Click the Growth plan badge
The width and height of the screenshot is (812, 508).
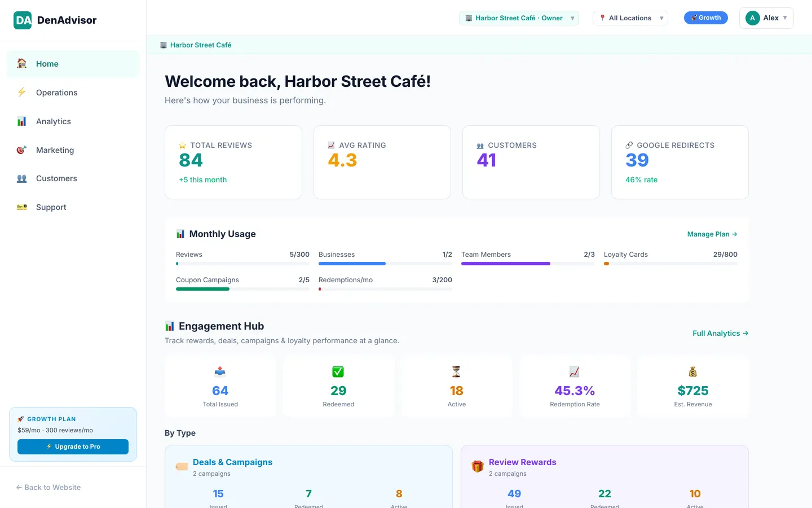pyautogui.click(x=706, y=18)
